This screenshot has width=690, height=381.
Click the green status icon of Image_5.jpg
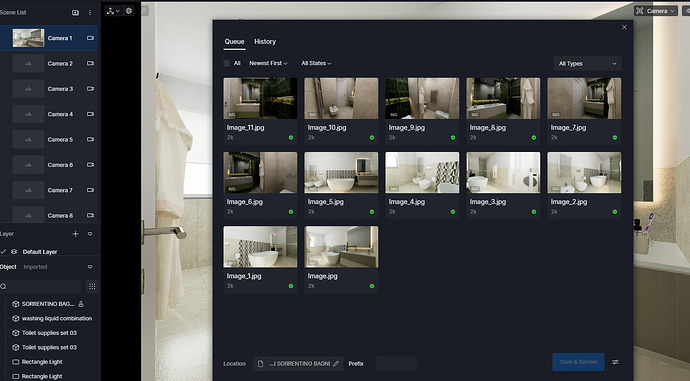[372, 212]
